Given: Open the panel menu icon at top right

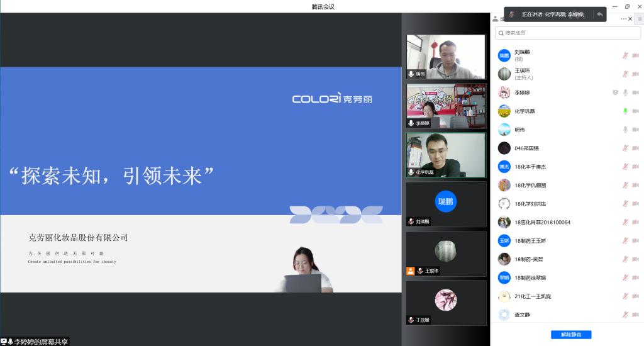Looking at the screenshot, I should (x=640, y=19).
